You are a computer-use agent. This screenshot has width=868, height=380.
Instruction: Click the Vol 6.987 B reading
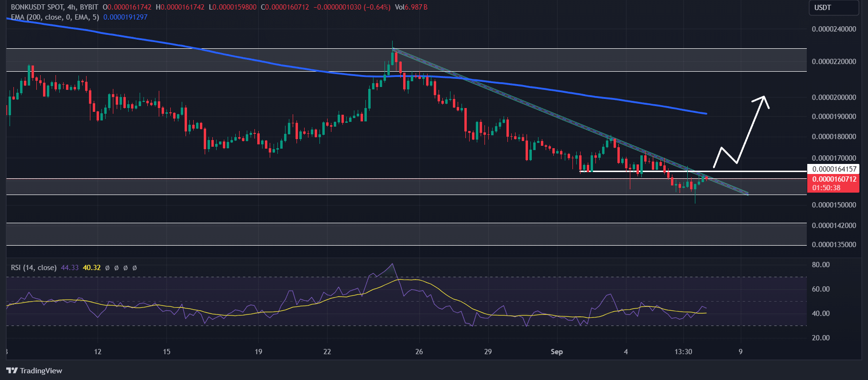[x=411, y=7]
